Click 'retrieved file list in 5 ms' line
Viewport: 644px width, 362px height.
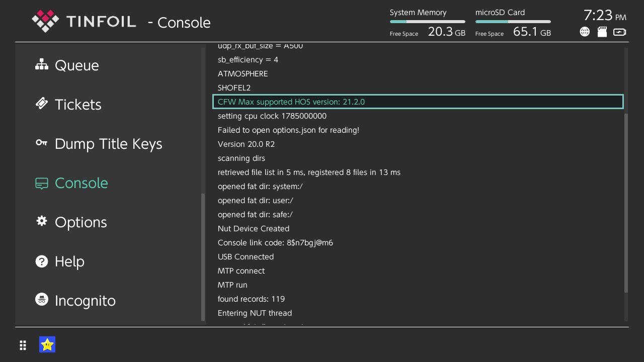point(309,172)
